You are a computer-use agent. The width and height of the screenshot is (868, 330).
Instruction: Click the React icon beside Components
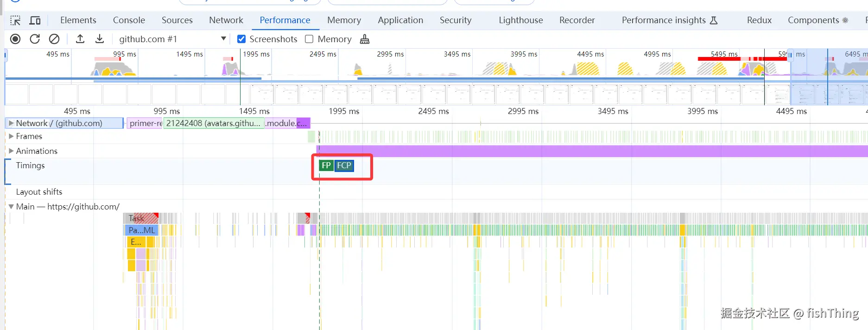[845, 20]
